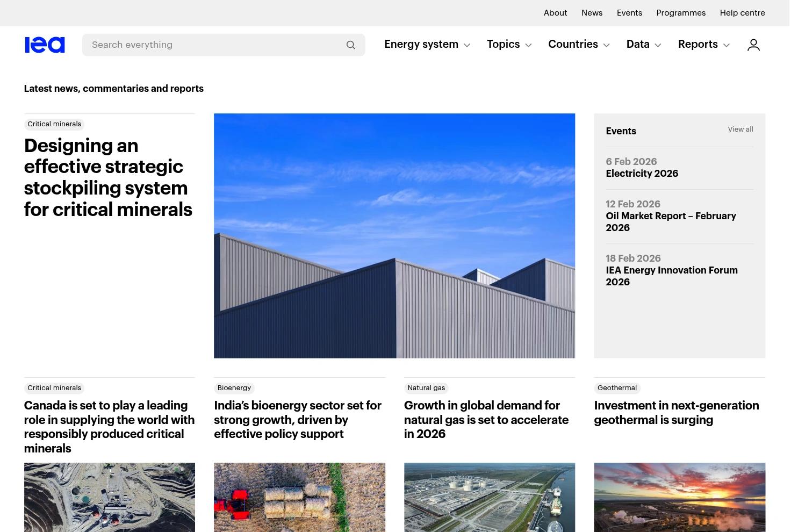Click the 12 Feb 2026 date
Viewport: 798px width, 532px height.
[633, 204]
